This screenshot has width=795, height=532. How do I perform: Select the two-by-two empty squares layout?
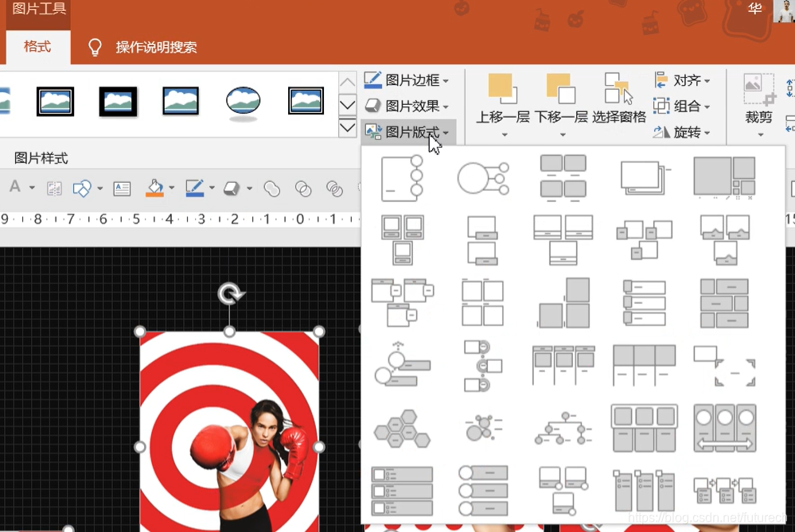tap(483, 303)
